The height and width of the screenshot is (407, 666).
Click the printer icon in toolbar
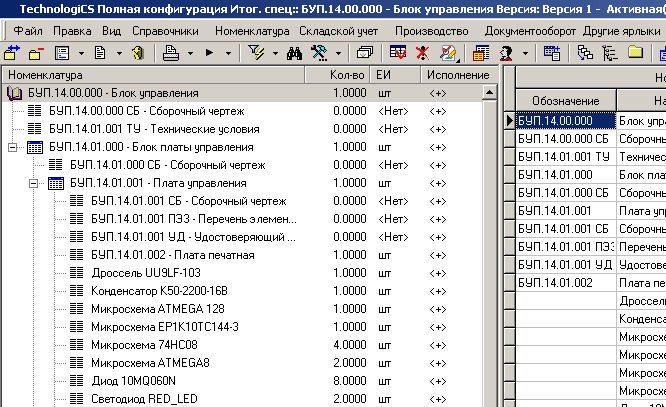click(x=171, y=52)
